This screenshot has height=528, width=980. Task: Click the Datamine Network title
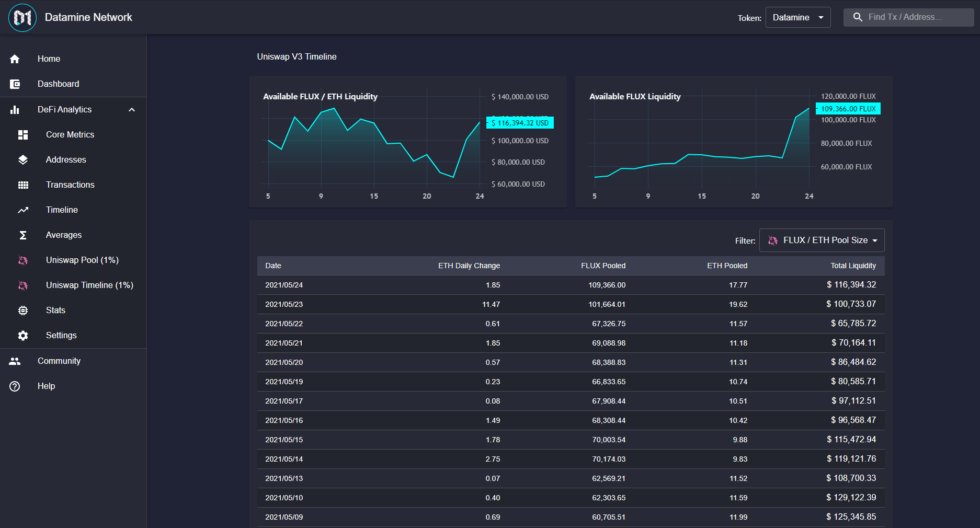pos(88,17)
